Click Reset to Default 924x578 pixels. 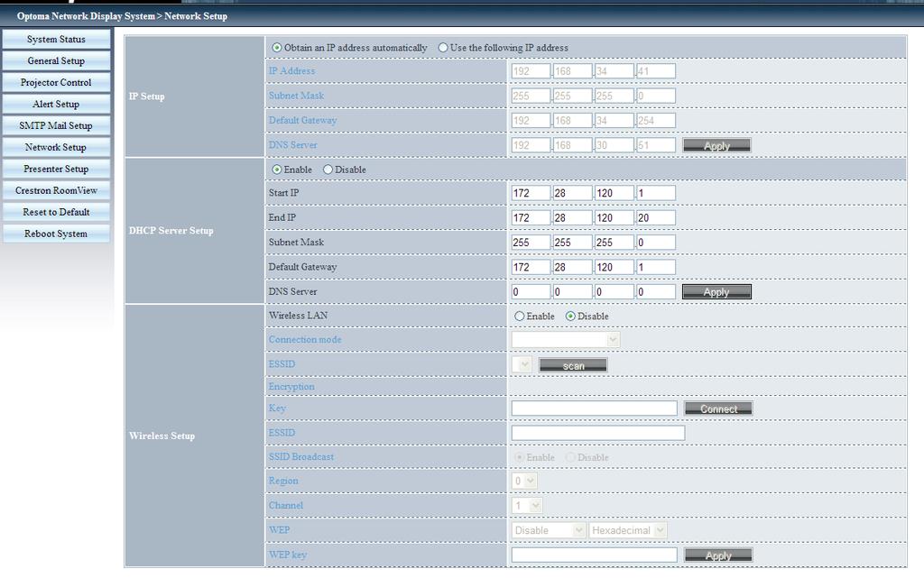56,212
